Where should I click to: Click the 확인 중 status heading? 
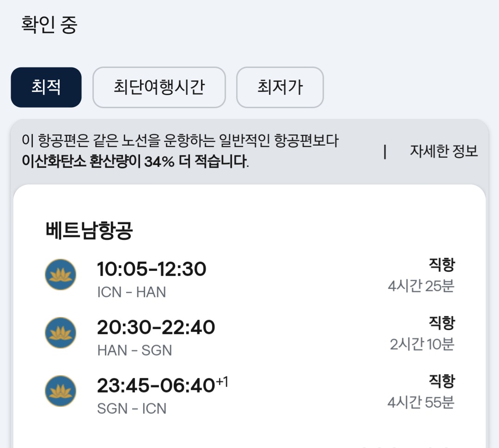pos(49,25)
